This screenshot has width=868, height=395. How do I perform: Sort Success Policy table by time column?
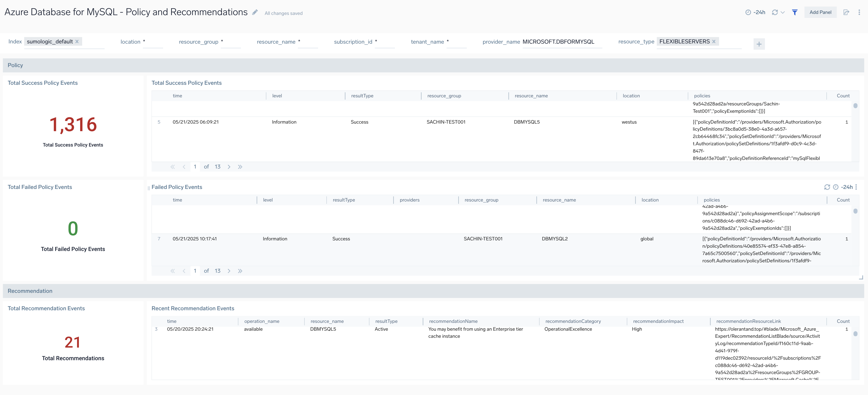click(177, 96)
